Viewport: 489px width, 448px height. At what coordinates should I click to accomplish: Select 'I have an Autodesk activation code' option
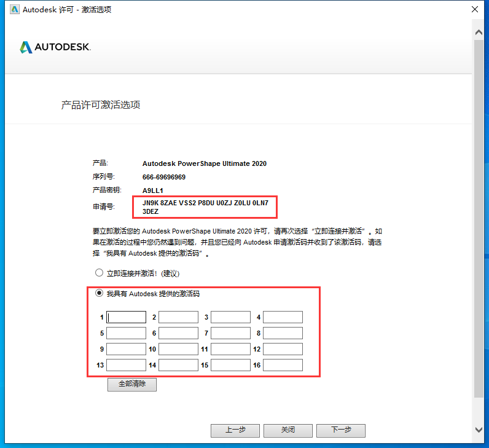pos(99,293)
